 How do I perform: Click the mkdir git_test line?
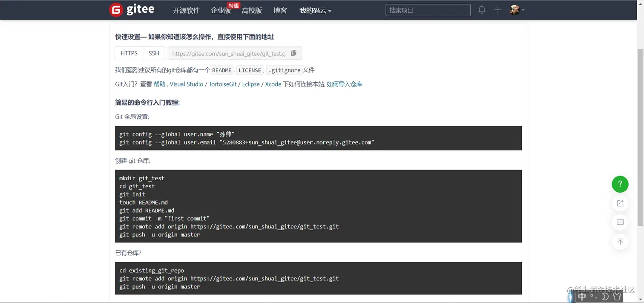tap(142, 178)
